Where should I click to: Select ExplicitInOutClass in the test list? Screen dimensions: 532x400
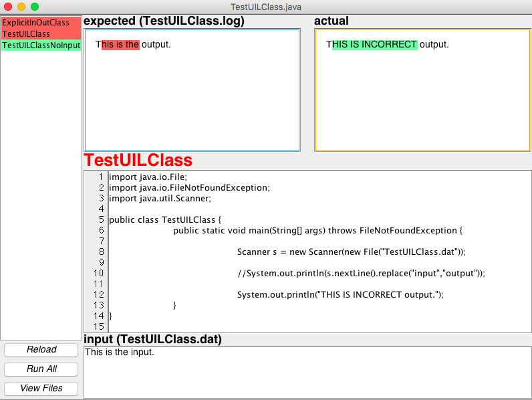point(41,23)
